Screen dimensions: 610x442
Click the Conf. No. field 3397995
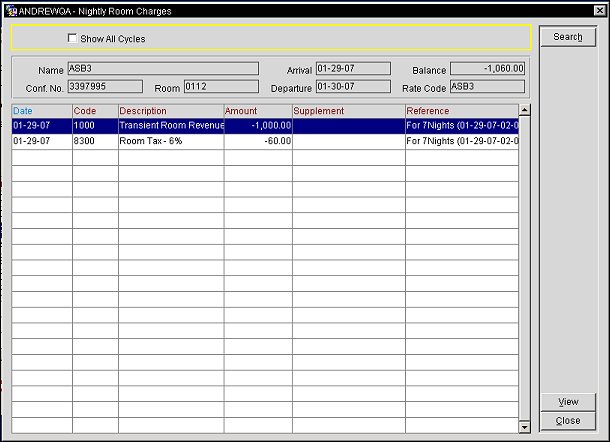(104, 87)
